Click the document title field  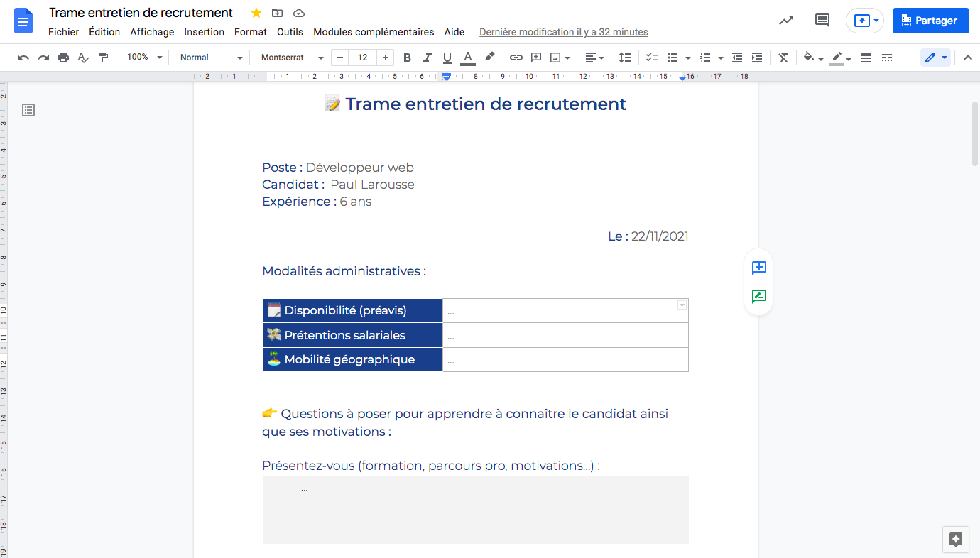(x=141, y=13)
